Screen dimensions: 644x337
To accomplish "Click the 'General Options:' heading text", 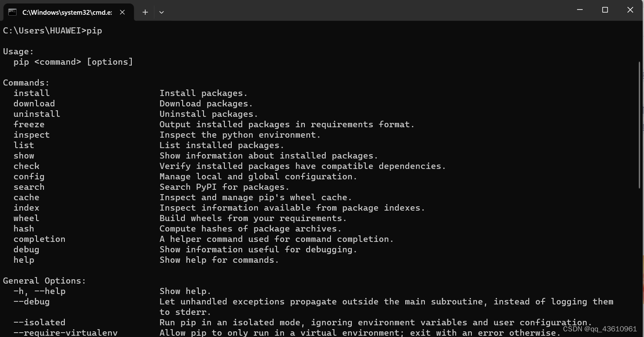I will coord(44,281).
